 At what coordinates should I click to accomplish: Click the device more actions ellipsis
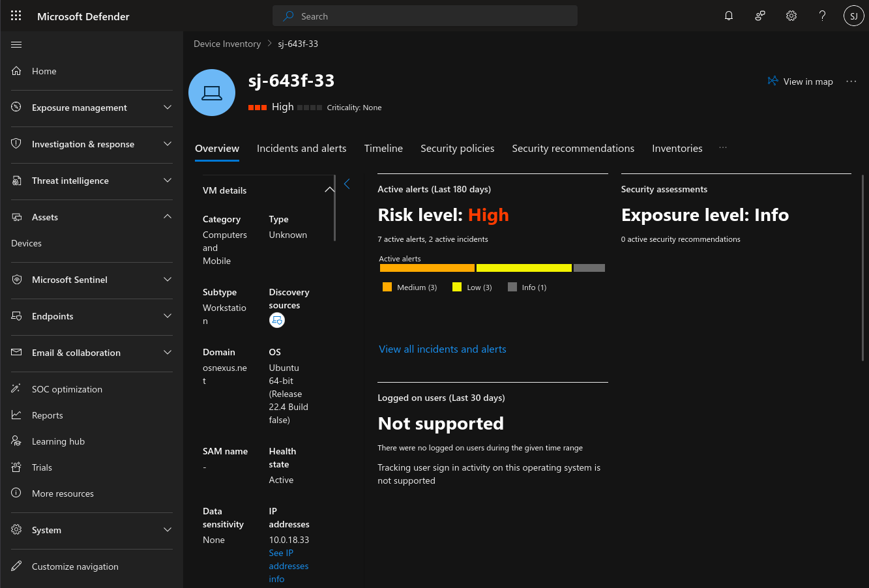pos(851,81)
